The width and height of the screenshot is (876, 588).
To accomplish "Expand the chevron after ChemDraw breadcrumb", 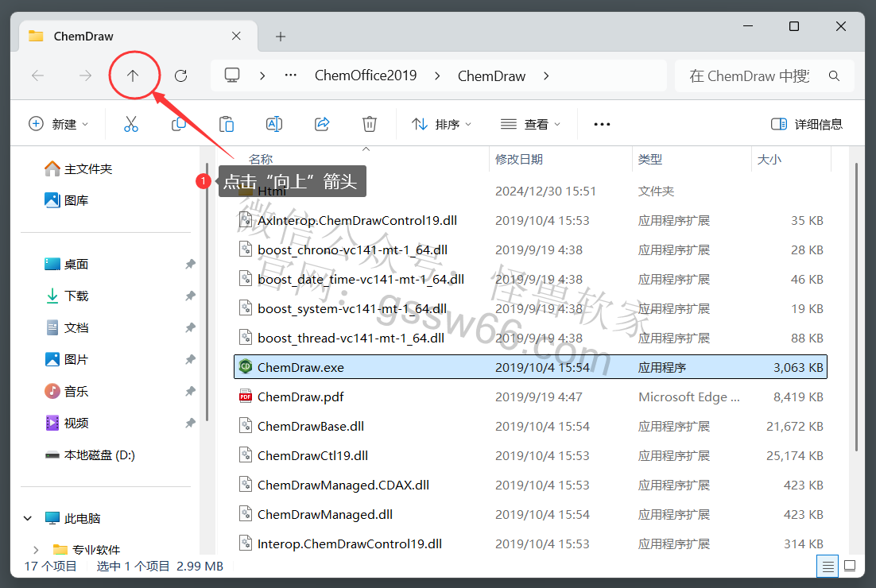I will 546,76.
